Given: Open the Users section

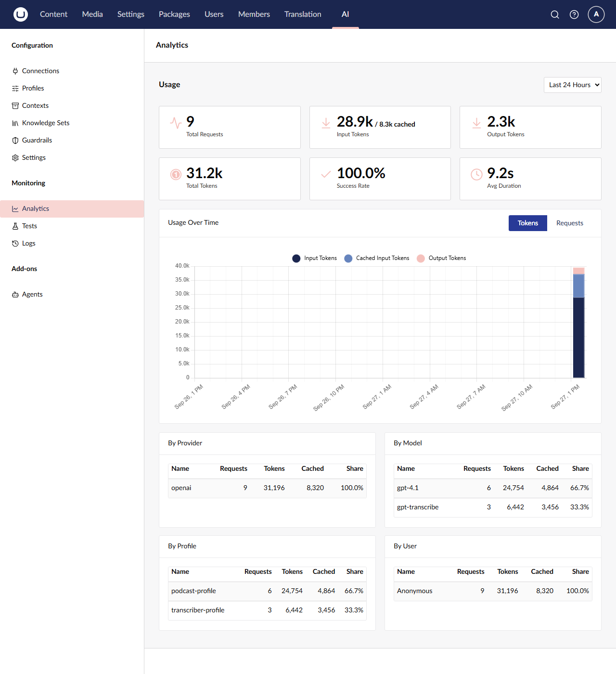Looking at the screenshot, I should pos(214,14).
